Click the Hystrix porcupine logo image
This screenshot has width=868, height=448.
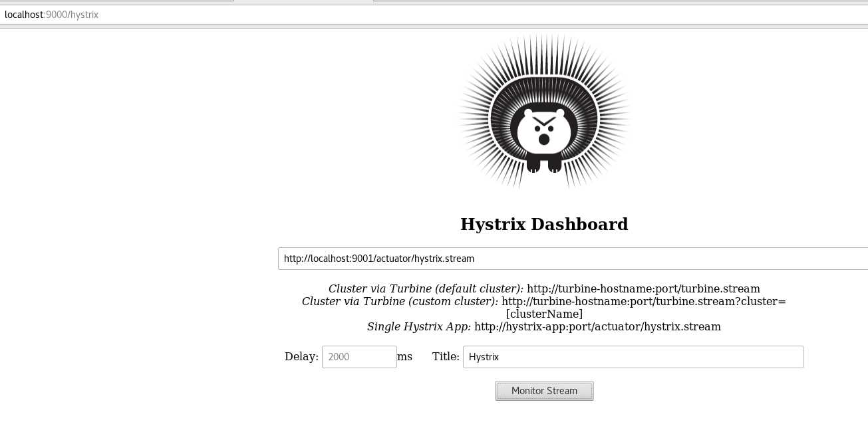click(544, 112)
